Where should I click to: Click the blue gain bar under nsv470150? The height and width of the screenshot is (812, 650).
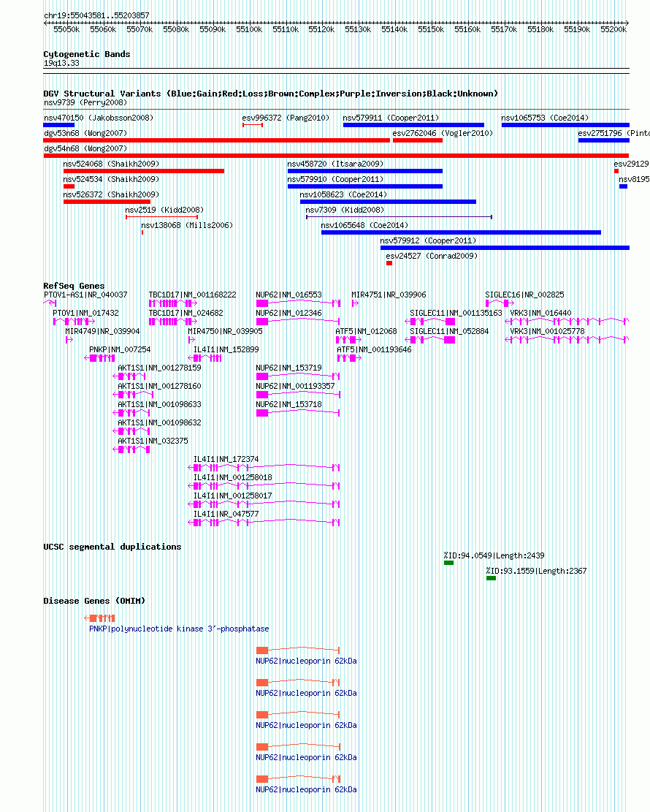coord(59,125)
